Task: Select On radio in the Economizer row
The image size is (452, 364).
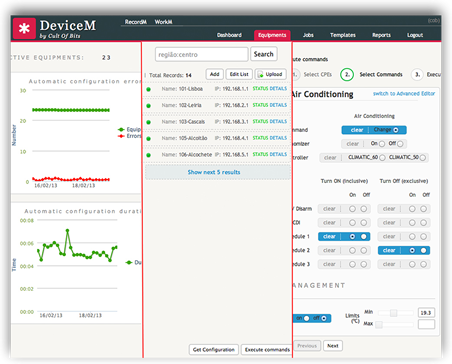Action: coord(382,144)
